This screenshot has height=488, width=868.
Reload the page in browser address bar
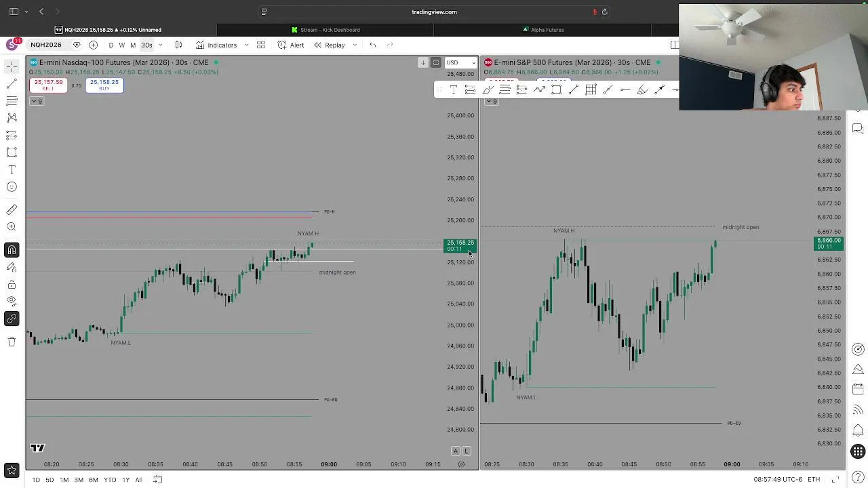(x=605, y=12)
